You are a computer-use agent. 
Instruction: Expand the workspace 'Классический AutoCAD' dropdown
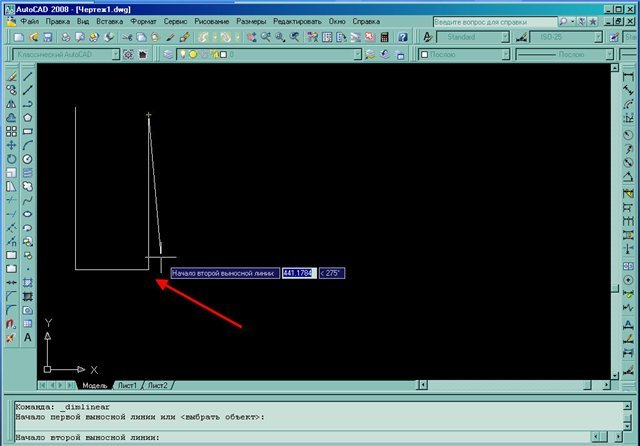[x=116, y=54]
